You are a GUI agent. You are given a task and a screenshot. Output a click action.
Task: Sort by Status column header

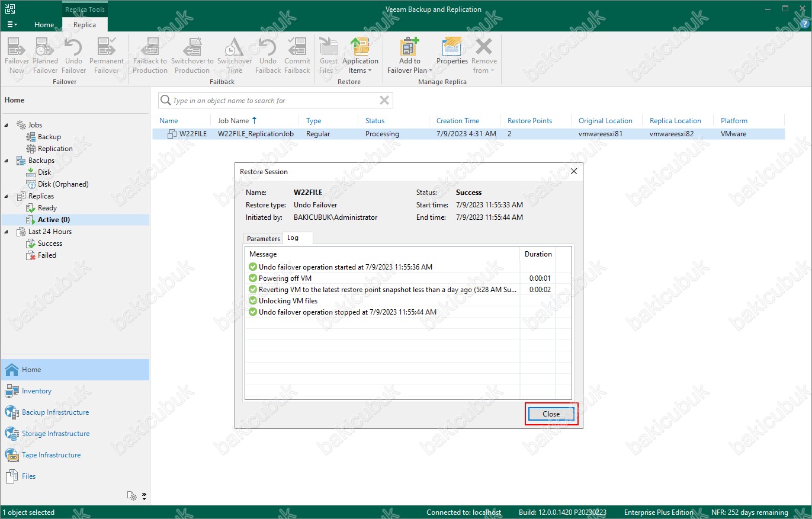[x=375, y=121]
